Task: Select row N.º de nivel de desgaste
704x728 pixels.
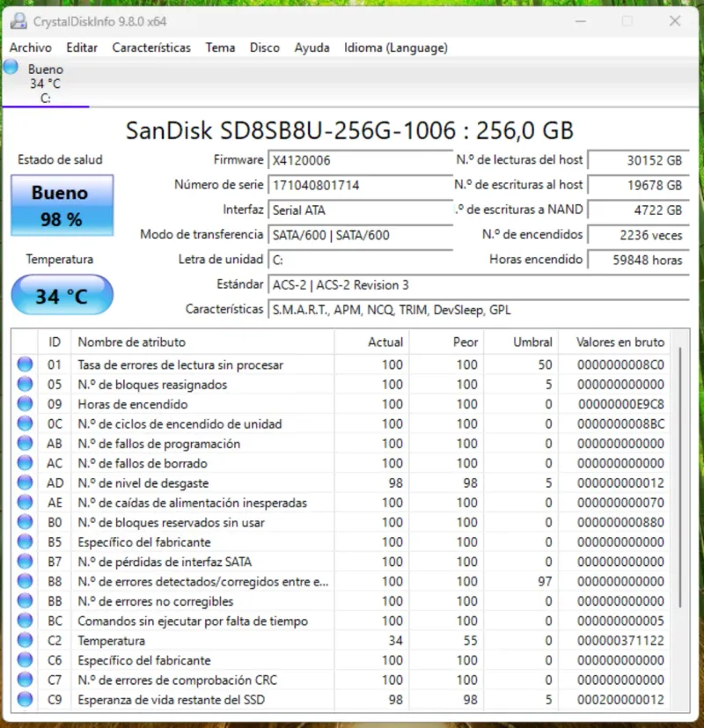Action: tap(341, 483)
